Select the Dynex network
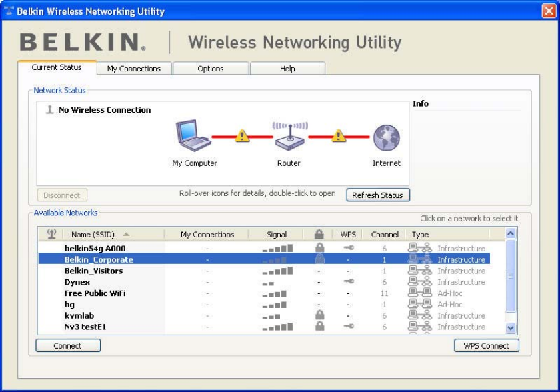This screenshot has width=560, height=392. click(x=264, y=282)
